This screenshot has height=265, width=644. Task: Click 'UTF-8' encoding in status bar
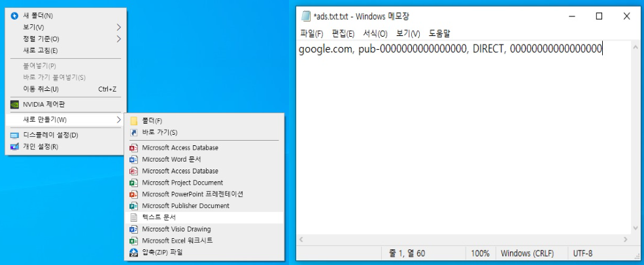point(583,253)
